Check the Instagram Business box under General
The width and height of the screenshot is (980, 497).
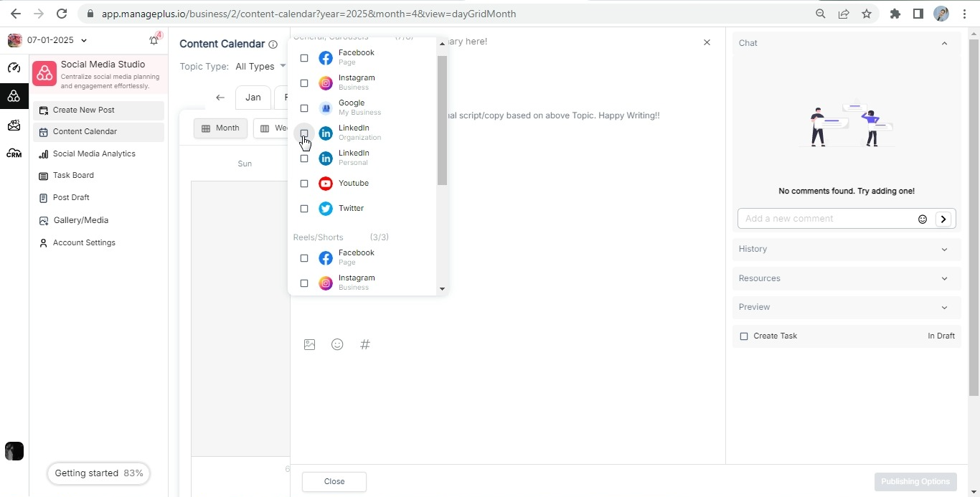(x=304, y=83)
